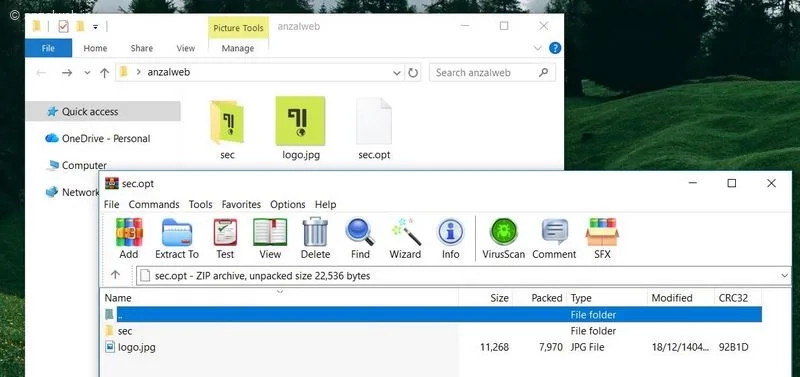The width and height of the screenshot is (800, 377).
Task: Sort by Packed column header
Action: point(540,298)
